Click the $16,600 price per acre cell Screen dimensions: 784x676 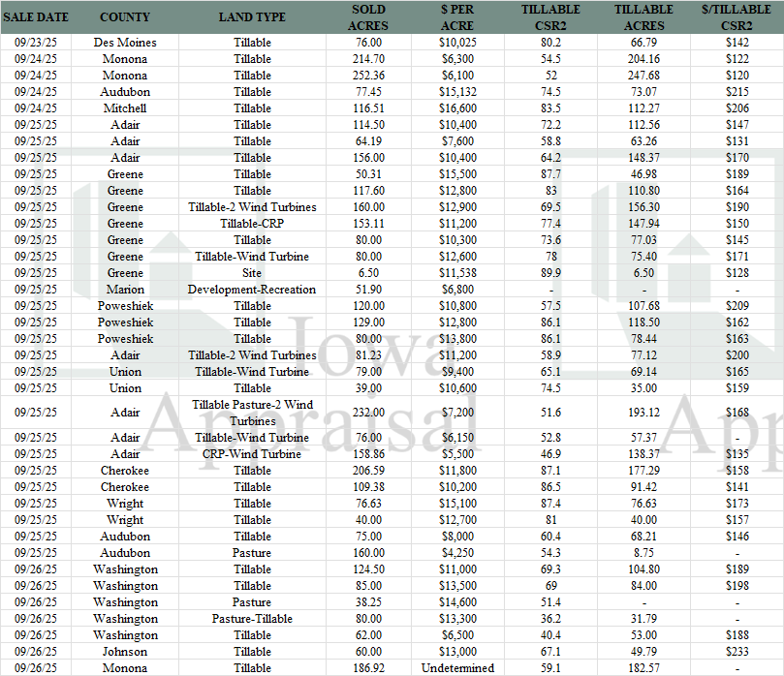tap(457, 108)
